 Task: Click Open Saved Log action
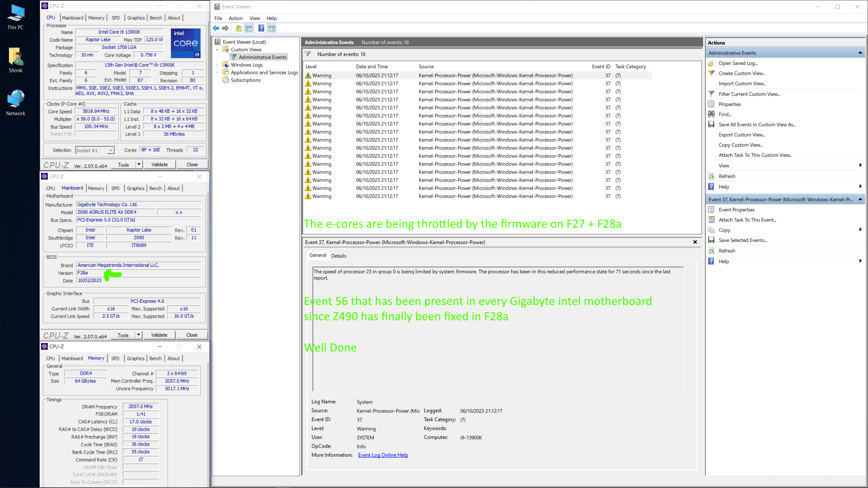point(738,63)
